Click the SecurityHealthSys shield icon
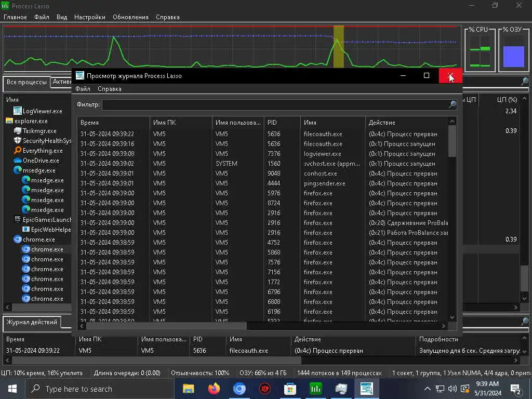 click(x=17, y=140)
